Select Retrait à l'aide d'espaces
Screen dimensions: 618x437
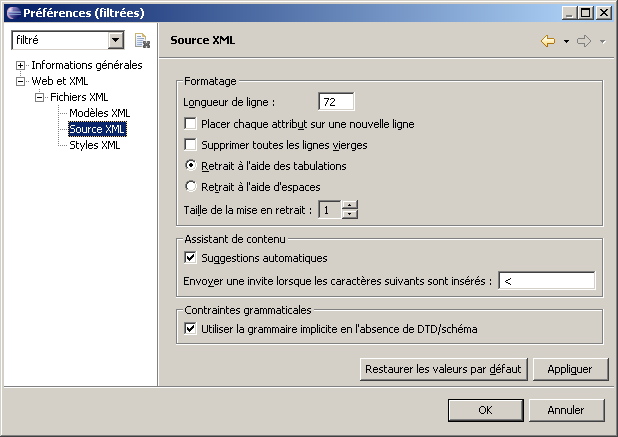pyautogui.click(x=192, y=185)
